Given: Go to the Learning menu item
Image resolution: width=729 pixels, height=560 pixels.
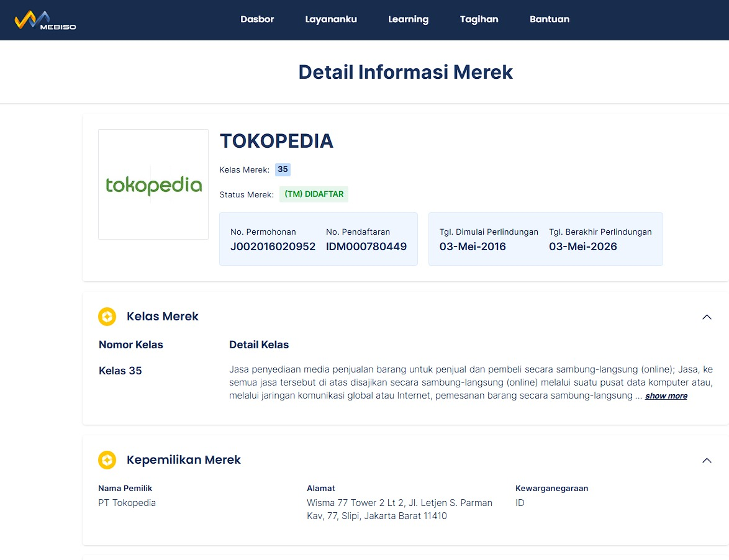Looking at the screenshot, I should [408, 19].
